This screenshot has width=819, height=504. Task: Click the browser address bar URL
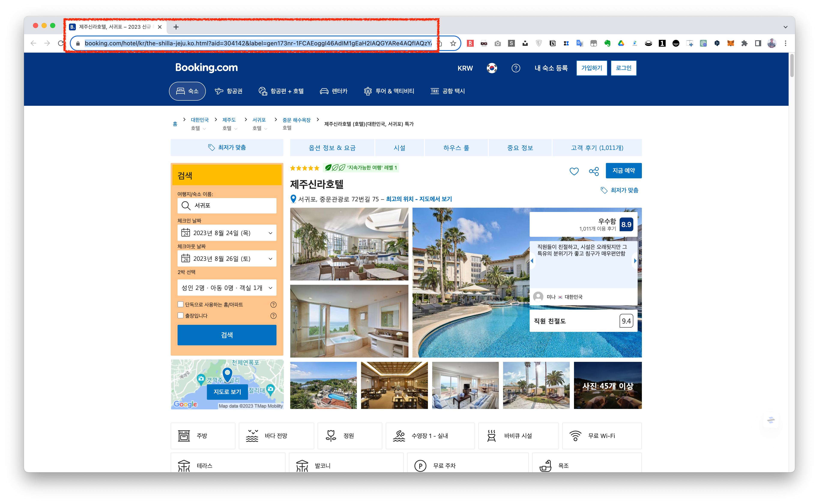(258, 43)
